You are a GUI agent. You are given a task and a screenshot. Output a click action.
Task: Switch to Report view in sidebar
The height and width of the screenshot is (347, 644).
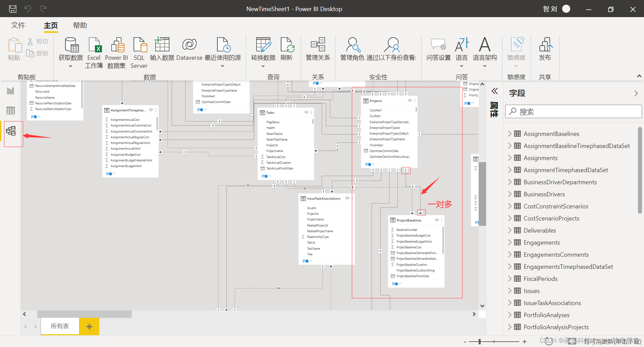(11, 91)
